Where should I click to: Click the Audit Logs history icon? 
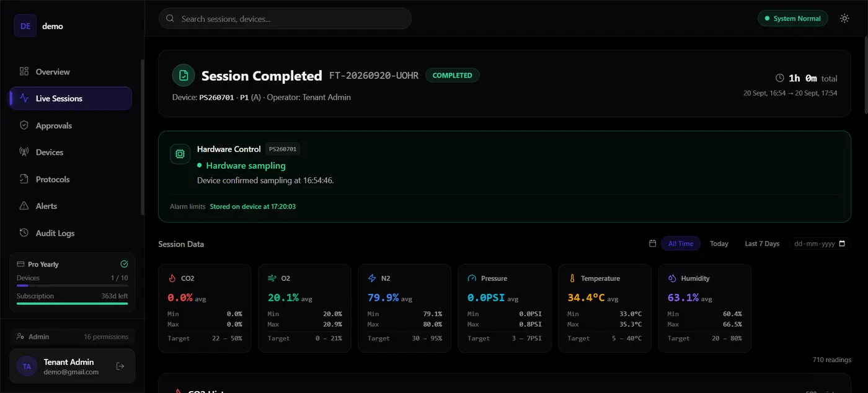pyautogui.click(x=24, y=233)
